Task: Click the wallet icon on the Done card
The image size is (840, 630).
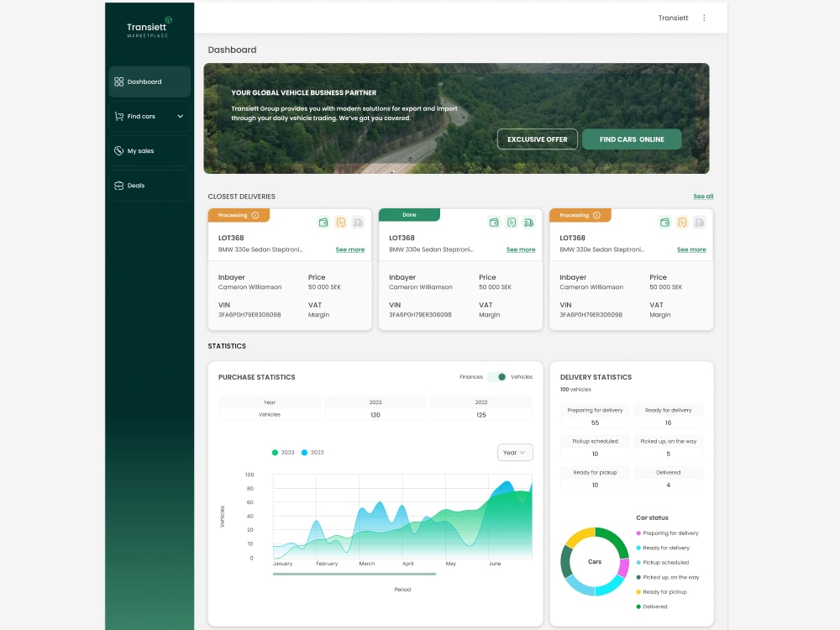Action: pos(494,223)
